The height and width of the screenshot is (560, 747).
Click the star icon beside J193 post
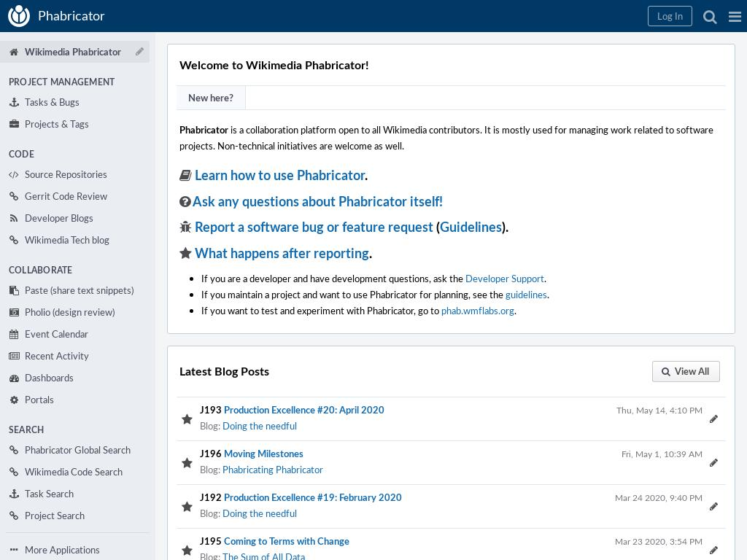187,419
